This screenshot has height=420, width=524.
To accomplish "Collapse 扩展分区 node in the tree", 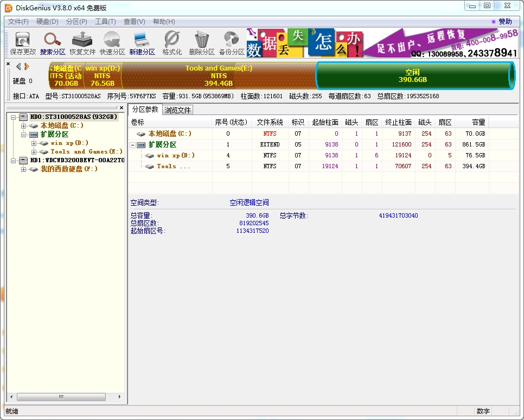I will pyautogui.click(x=23, y=135).
